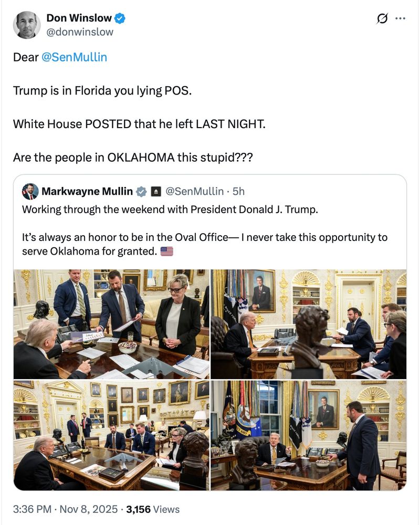Click Markwayne Mullin's small avatar in quoted tweet
The height and width of the screenshot is (525, 420).
point(30,191)
